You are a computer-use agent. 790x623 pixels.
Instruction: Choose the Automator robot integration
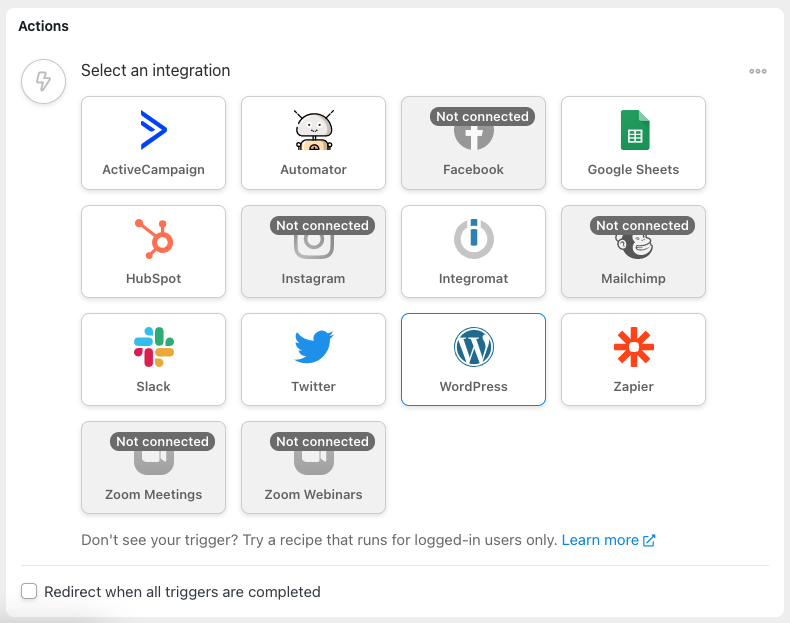(313, 143)
